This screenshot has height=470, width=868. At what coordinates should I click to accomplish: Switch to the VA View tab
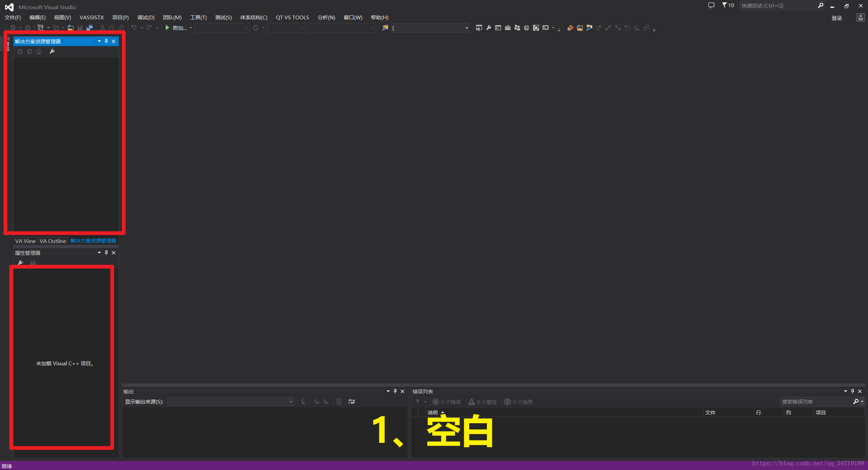point(25,241)
